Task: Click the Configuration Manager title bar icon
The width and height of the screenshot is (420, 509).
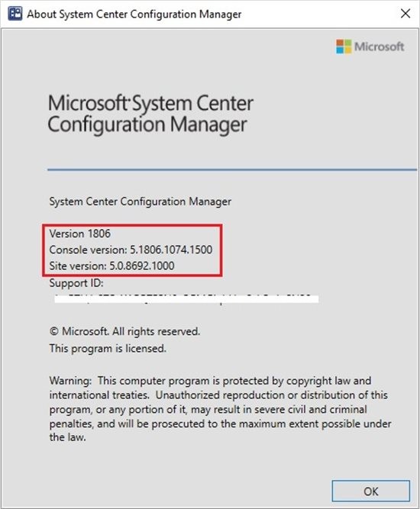Action: [x=15, y=14]
